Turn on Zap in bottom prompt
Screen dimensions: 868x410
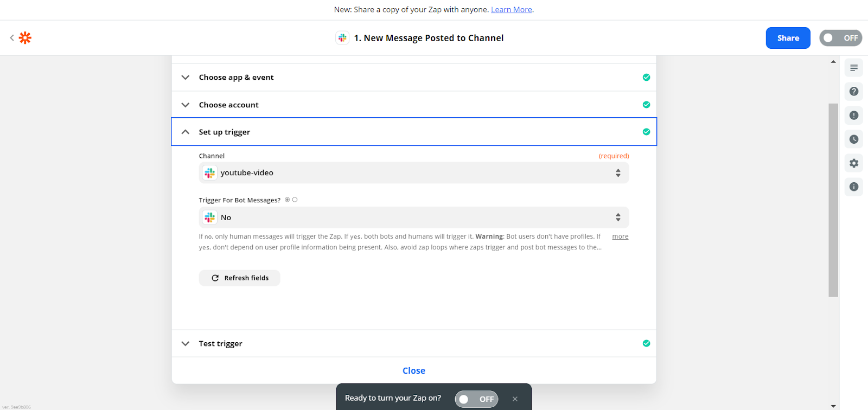click(x=476, y=399)
